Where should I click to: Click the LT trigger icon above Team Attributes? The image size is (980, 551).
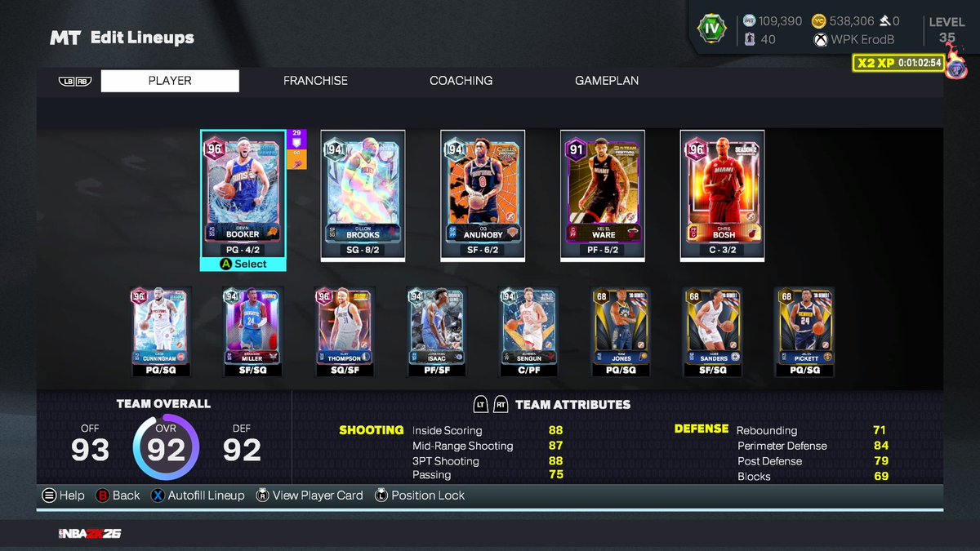point(482,404)
